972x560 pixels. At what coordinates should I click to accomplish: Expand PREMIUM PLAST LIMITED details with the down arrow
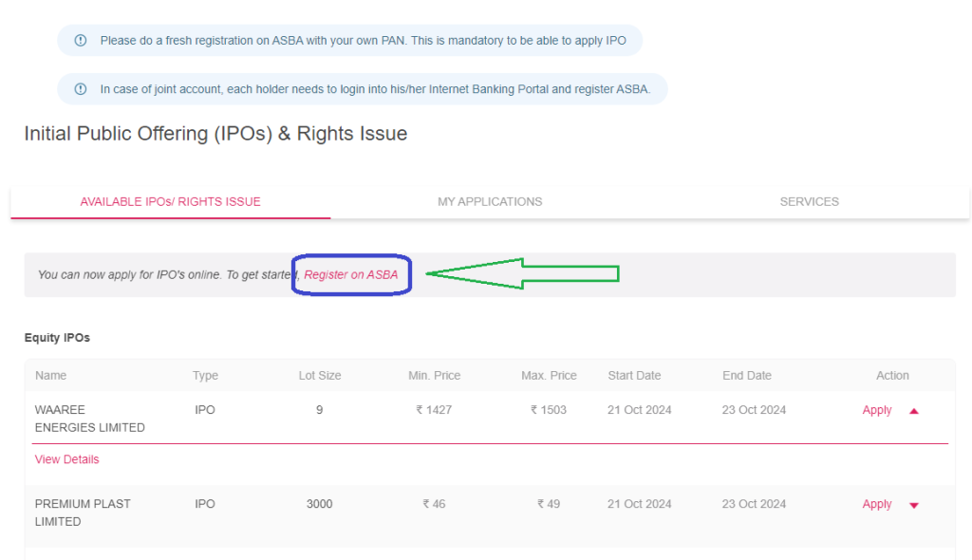913,505
